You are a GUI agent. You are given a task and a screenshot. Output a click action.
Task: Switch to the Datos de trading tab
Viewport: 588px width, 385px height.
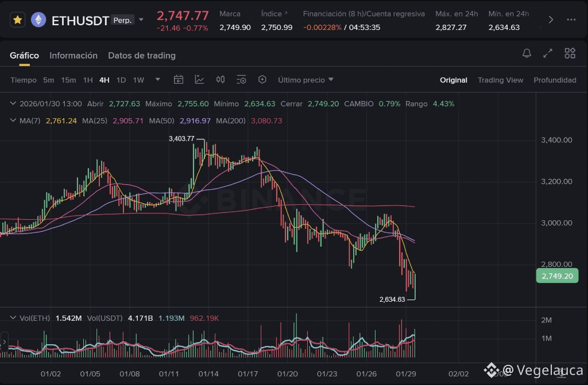(142, 56)
